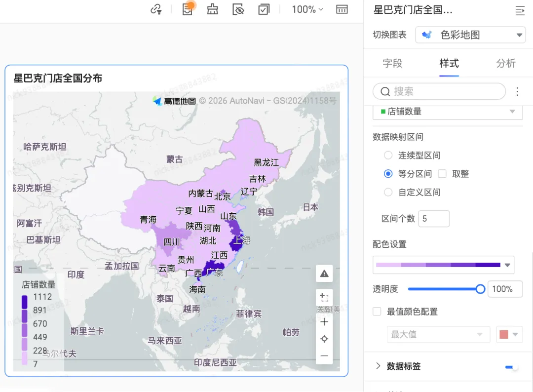The height and width of the screenshot is (392, 533).
Task: Click the 区间个数 input field
Action: click(x=434, y=219)
